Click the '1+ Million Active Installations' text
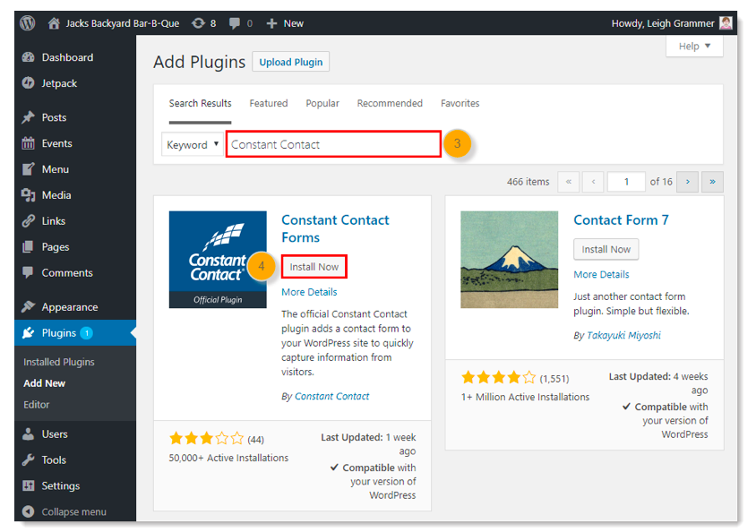Image resolution: width=756 pixels, height=532 pixels. [525, 397]
